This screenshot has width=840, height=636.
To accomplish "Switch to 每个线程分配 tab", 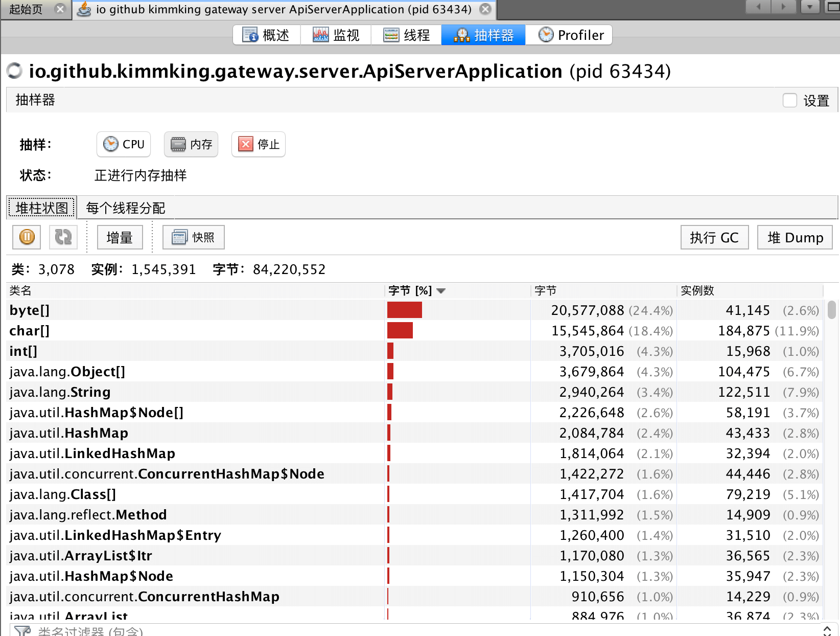I will [x=126, y=208].
